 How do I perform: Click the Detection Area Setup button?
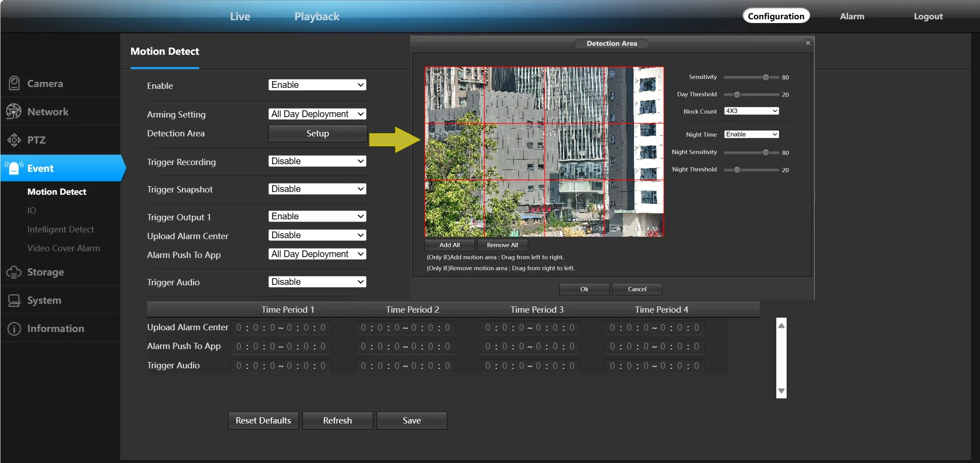pos(317,133)
